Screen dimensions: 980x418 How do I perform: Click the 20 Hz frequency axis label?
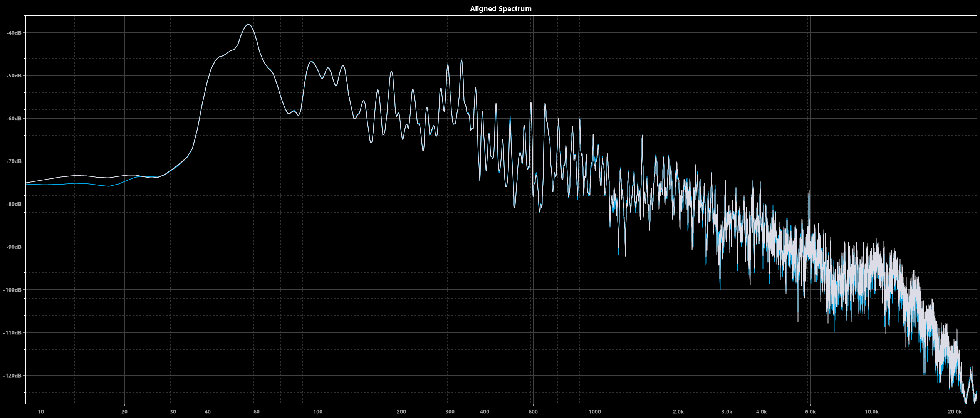tap(124, 411)
